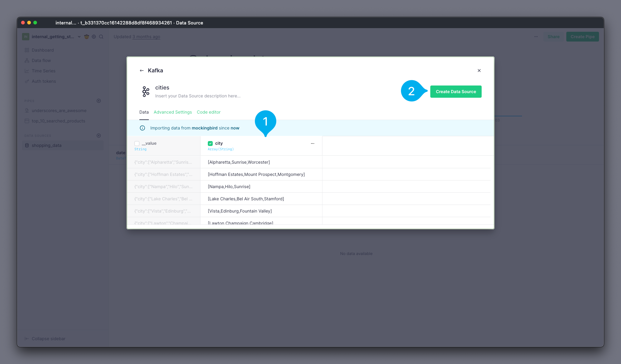Select the {"city":["Hoffman Estates" raw cell
The height and width of the screenshot is (364, 621).
coord(164,174)
